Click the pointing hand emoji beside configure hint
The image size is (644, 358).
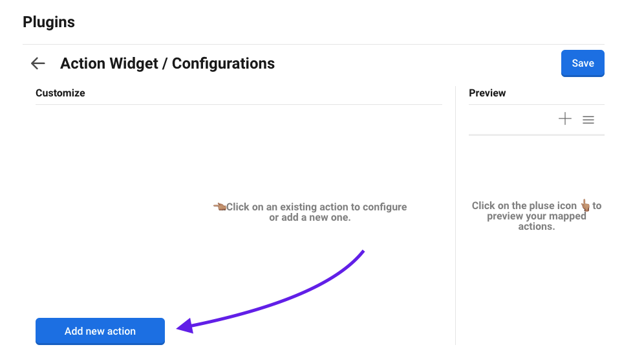[219, 207]
